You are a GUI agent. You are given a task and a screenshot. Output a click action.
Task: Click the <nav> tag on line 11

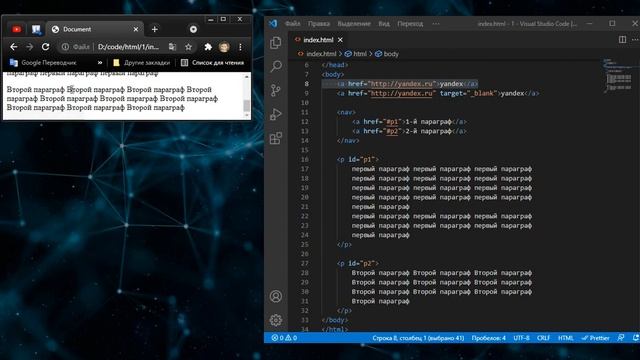coord(346,112)
